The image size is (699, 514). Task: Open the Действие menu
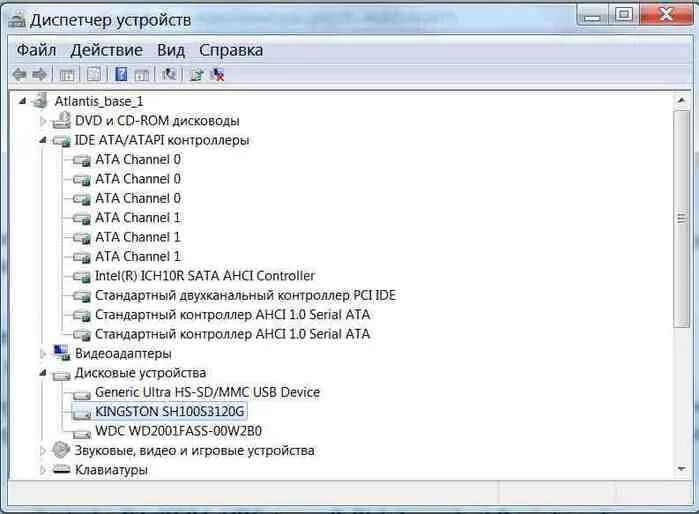[x=107, y=50]
